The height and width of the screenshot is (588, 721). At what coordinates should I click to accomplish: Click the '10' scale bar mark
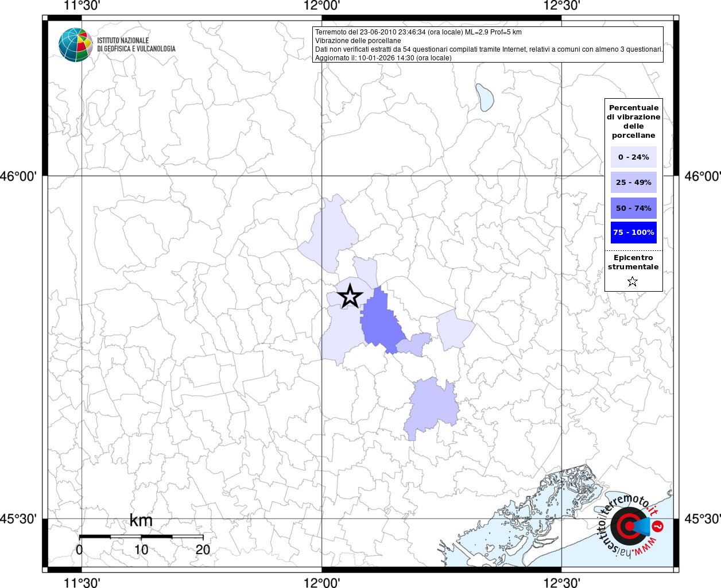pyautogui.click(x=141, y=550)
